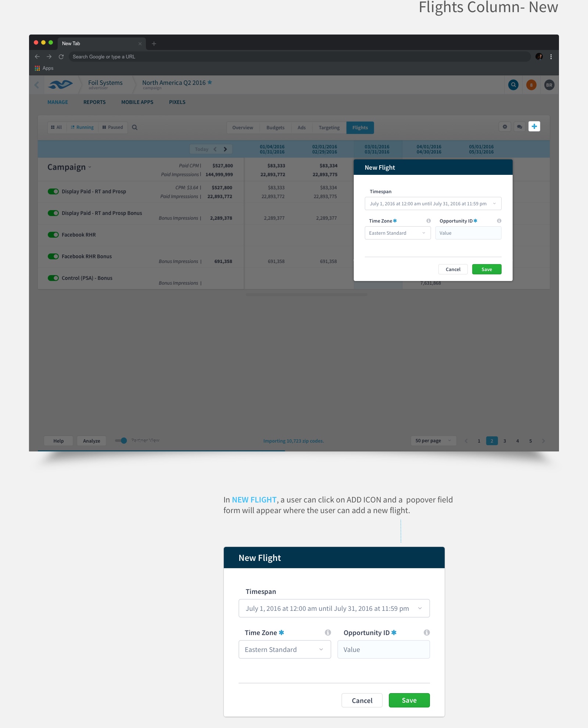Open the BR user avatar menu

pyautogui.click(x=549, y=85)
